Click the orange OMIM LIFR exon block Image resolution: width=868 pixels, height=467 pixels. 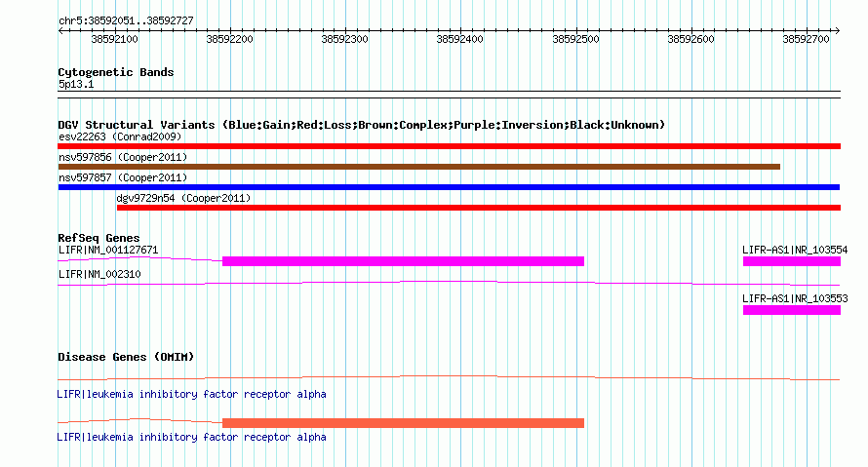403,423
